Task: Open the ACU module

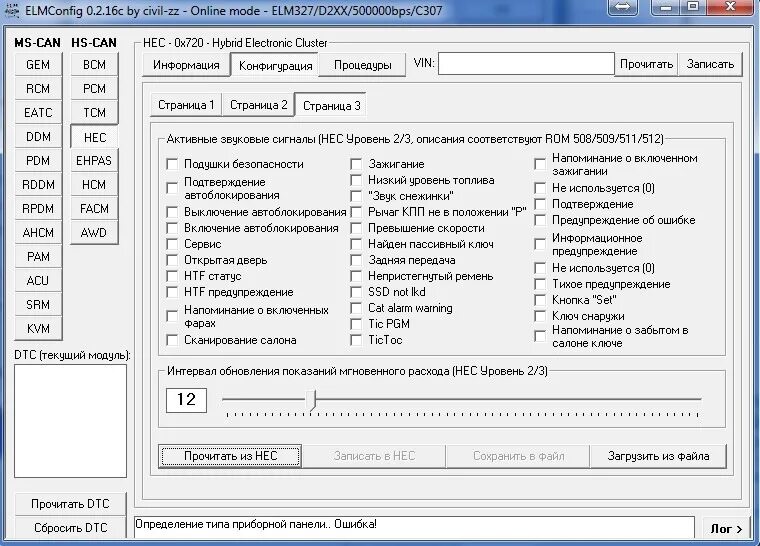Action: 38,281
